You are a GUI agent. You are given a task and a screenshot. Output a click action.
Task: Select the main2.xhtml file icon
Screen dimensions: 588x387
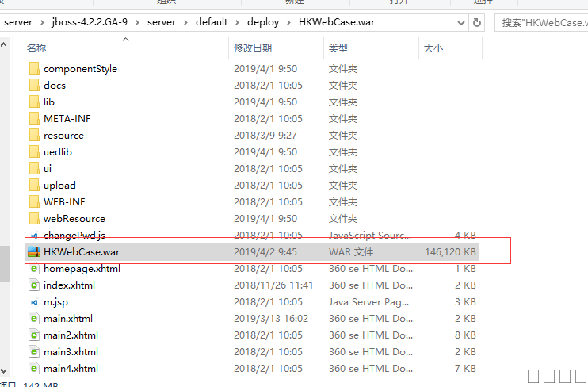point(34,335)
